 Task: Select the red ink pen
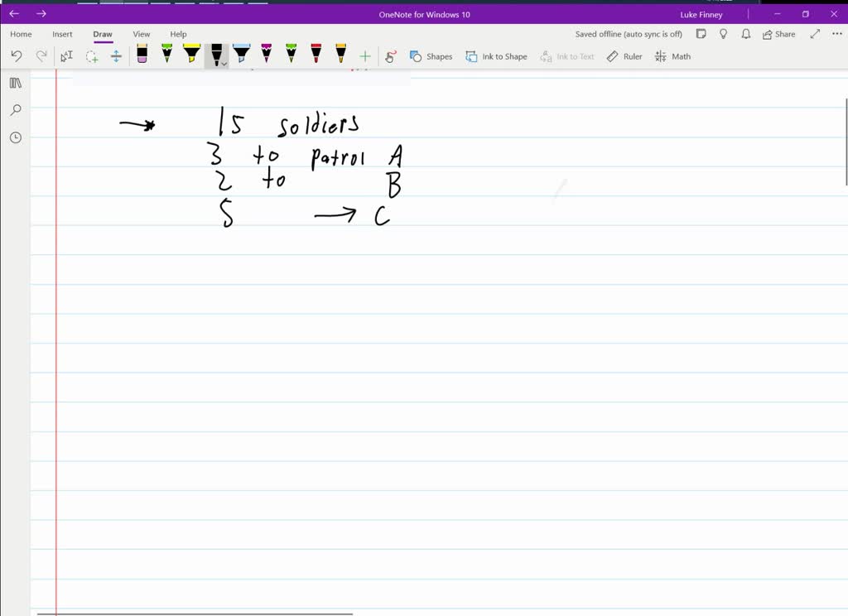tap(316, 55)
